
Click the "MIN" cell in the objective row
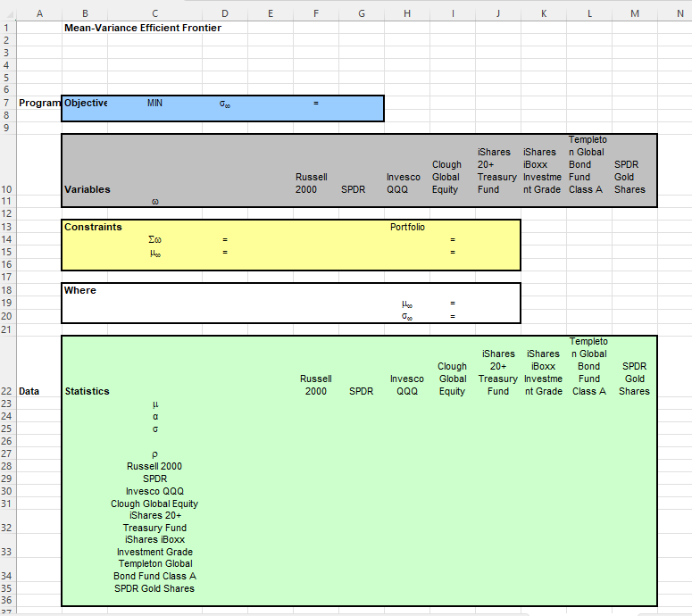pyautogui.click(x=154, y=104)
